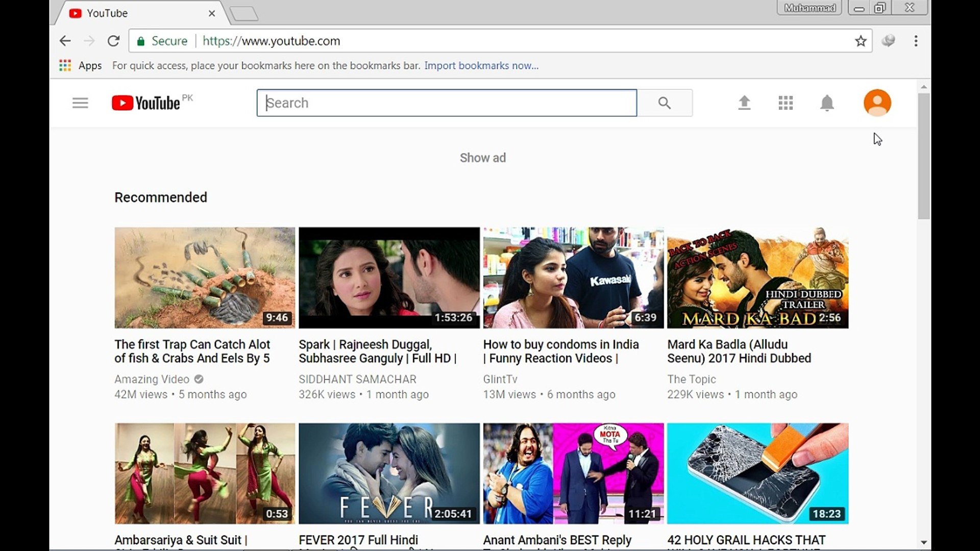Click the Muhammad profile button
Screen dimensions: 980x551
[x=809, y=8]
